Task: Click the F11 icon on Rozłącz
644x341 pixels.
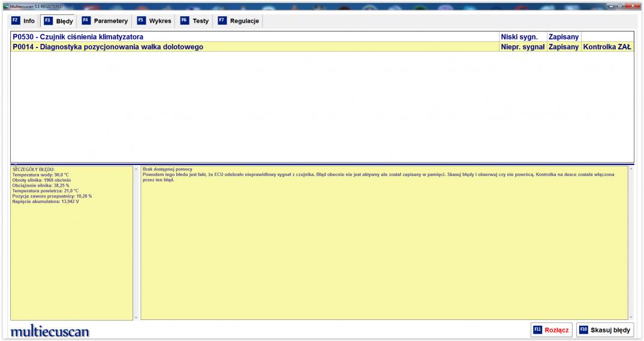Action: click(538, 330)
